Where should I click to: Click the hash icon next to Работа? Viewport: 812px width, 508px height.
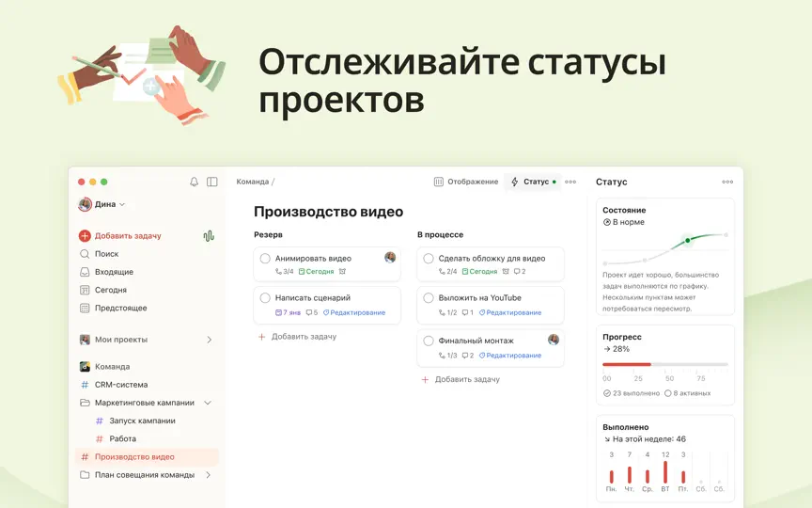pos(100,439)
